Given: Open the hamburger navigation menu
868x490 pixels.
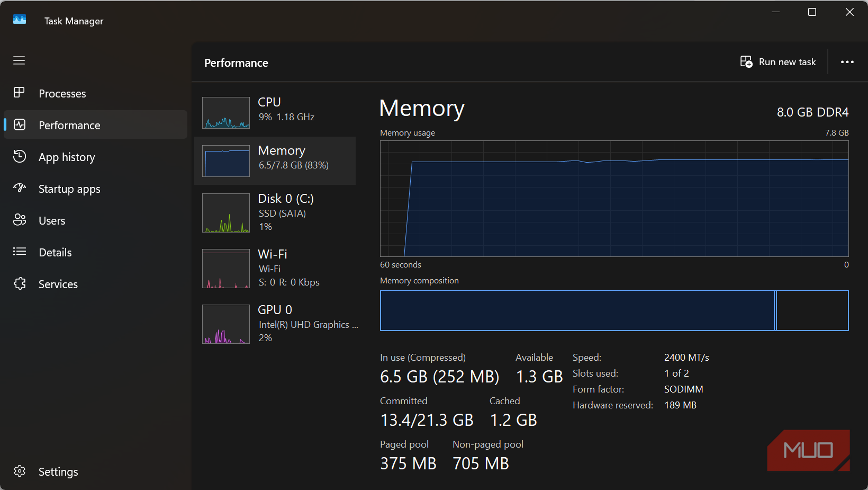Looking at the screenshot, I should pos(19,60).
